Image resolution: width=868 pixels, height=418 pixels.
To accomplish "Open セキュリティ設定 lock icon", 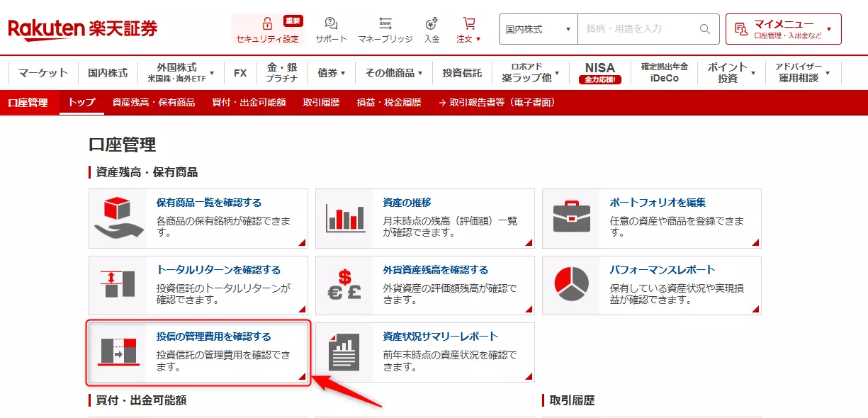I will click(x=267, y=23).
